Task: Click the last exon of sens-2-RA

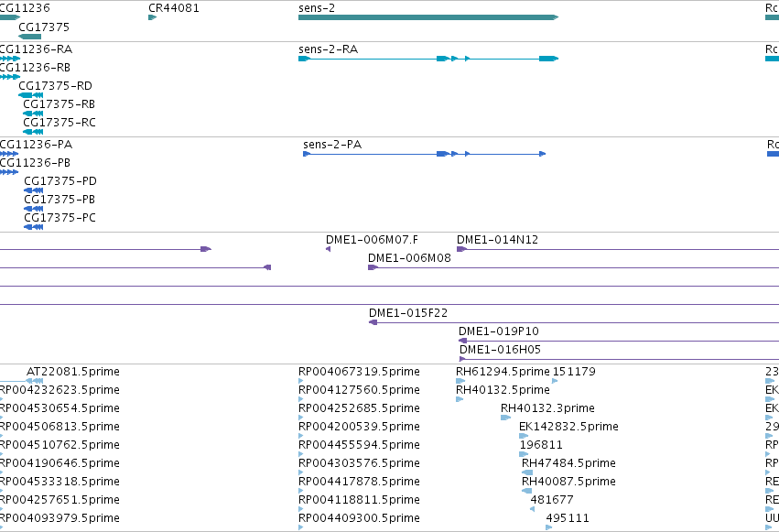Action: 548,59
